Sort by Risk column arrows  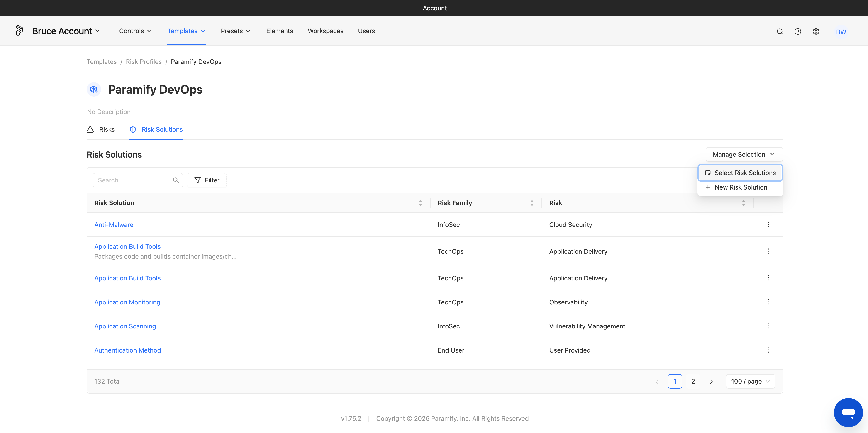744,203
